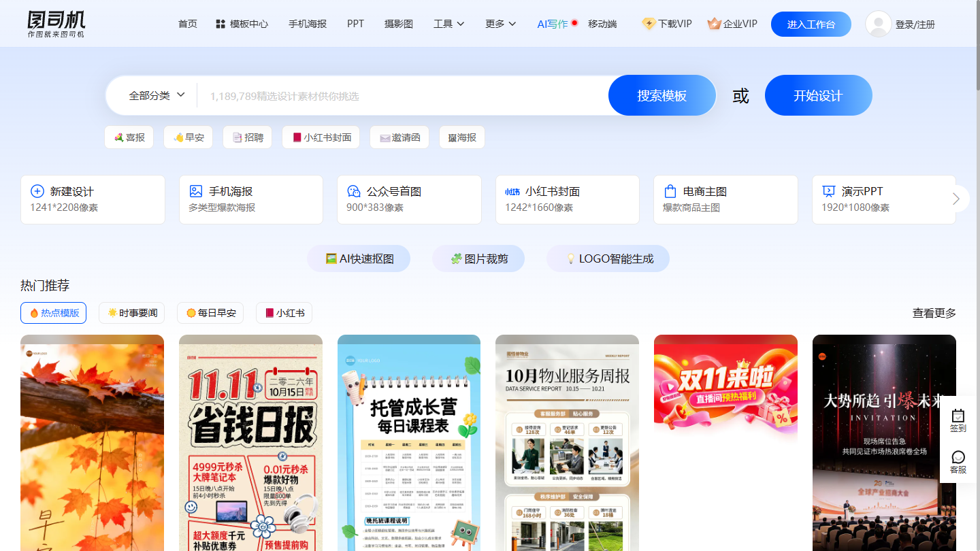Open 客服 customer service chat icon

tap(958, 457)
